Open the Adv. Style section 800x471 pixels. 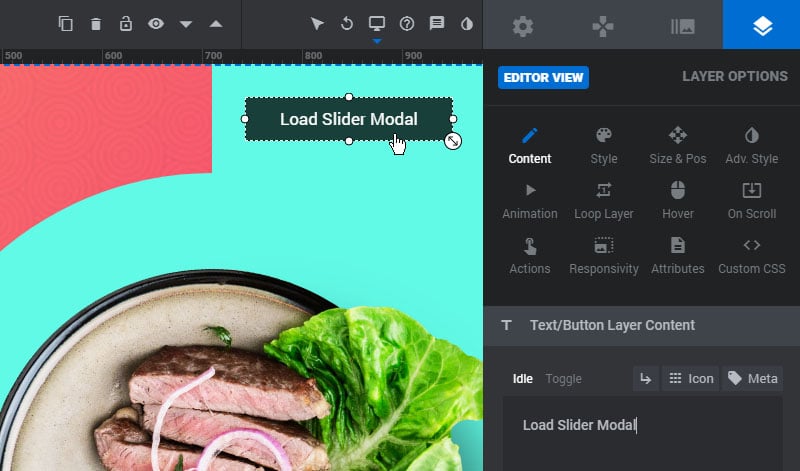pos(752,146)
